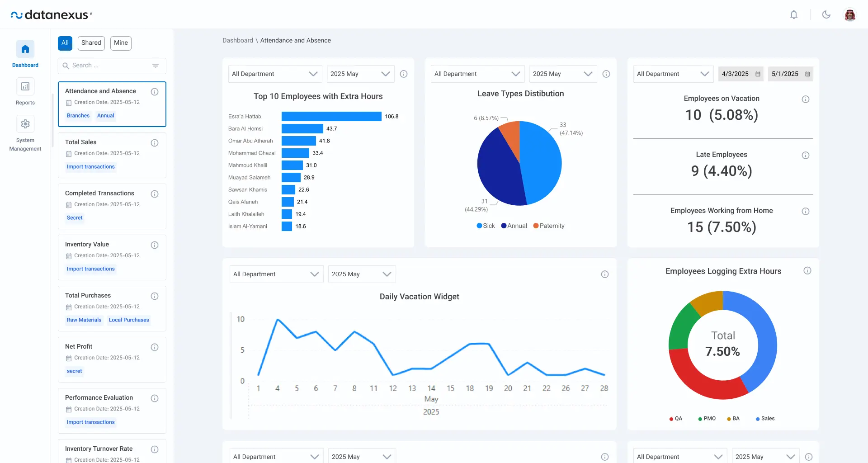Screen dimensions: 868x463
Task: Expand All Department dropdown in Daily Vacation Widget
Action: pos(276,274)
